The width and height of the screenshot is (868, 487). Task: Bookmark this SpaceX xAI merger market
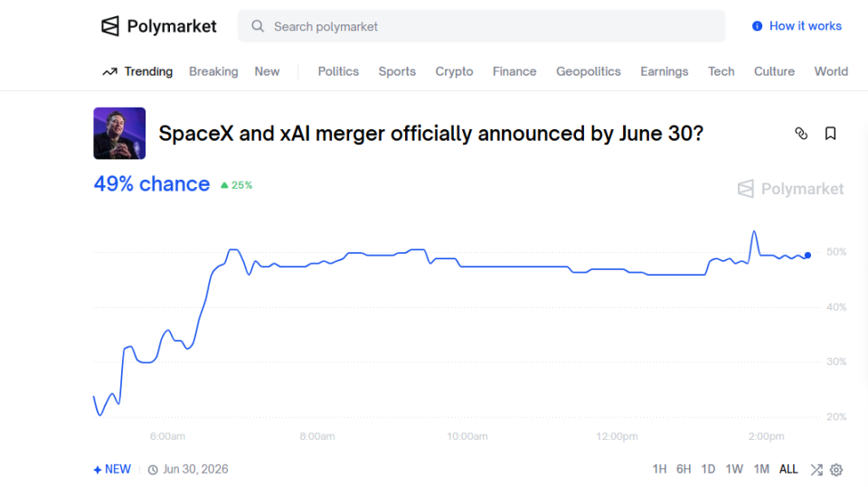click(x=830, y=134)
